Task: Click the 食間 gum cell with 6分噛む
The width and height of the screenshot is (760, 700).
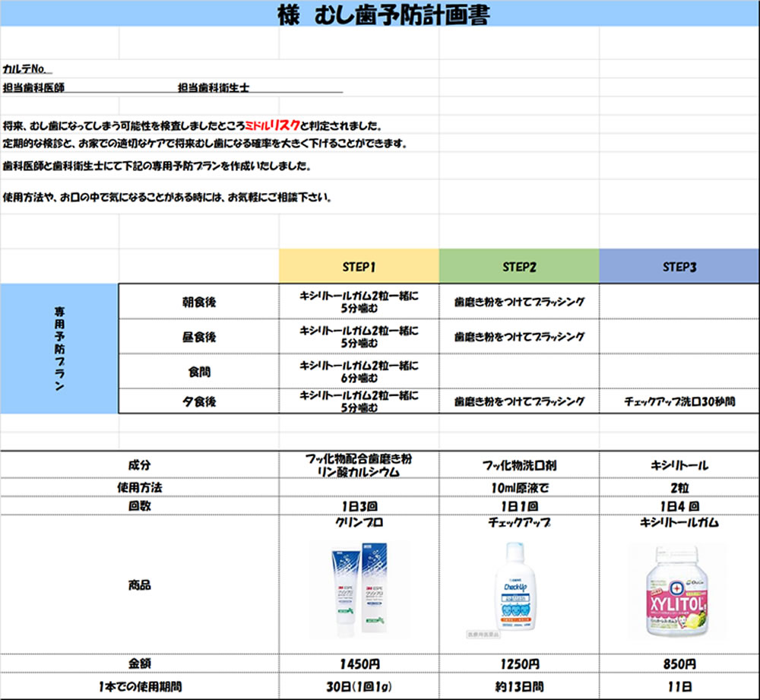Action: tap(359, 372)
